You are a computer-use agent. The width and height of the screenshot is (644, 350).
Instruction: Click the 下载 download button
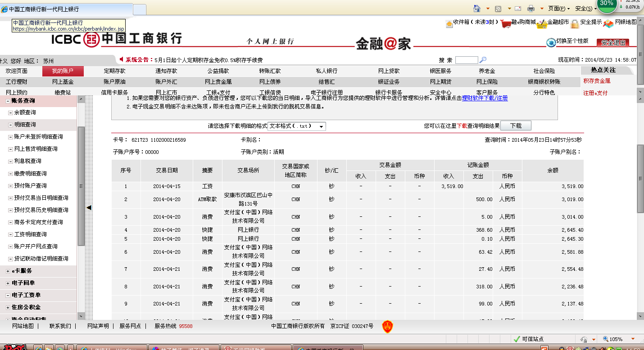515,126
